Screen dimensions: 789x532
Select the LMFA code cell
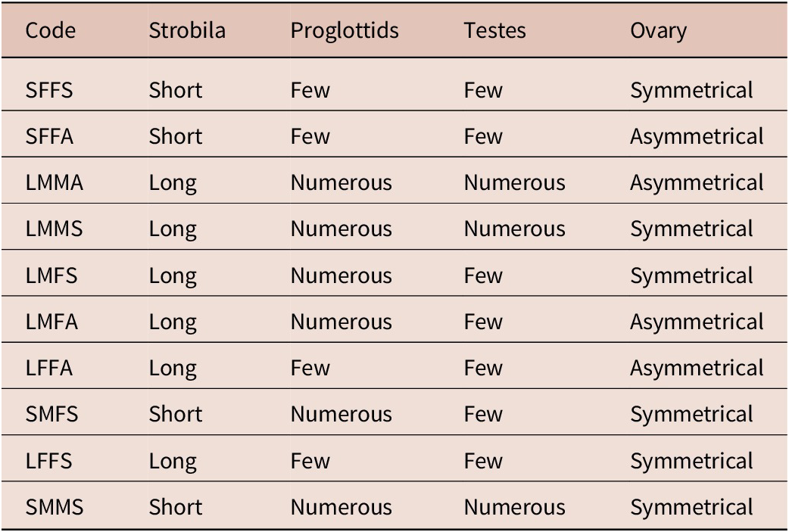coord(51,322)
